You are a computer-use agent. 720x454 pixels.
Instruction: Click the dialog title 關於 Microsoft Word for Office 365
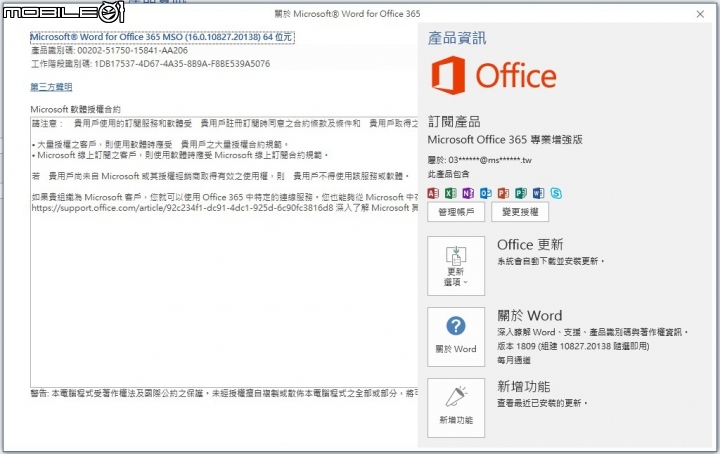click(x=347, y=14)
